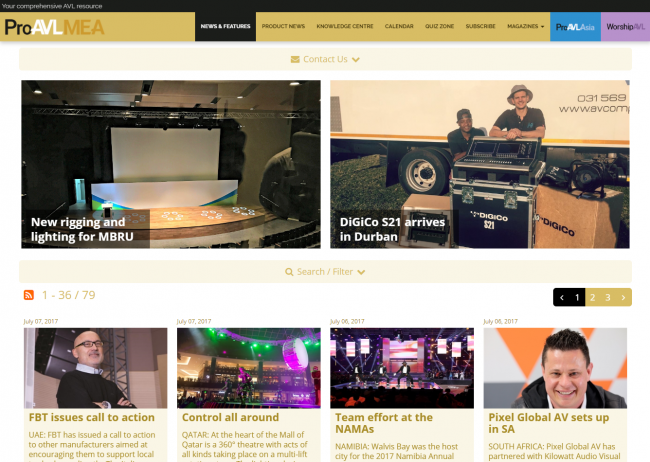Screen dimensions: 650x462
Task: Go to page 2 of results
Action: pos(592,297)
